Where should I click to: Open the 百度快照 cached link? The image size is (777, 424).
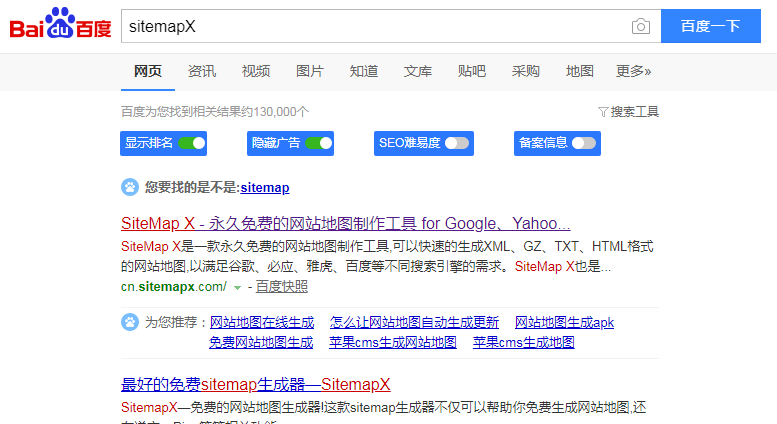(281, 287)
